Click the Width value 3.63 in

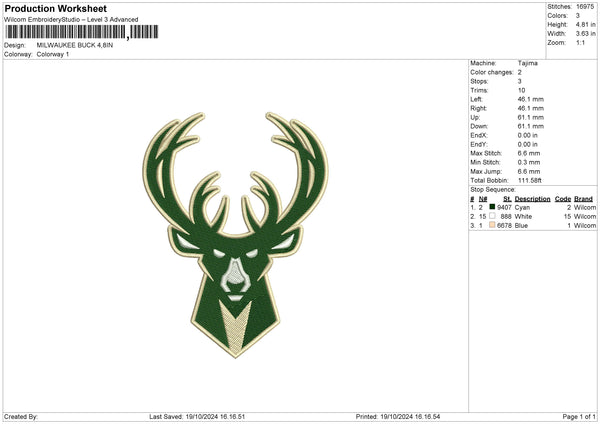point(585,34)
